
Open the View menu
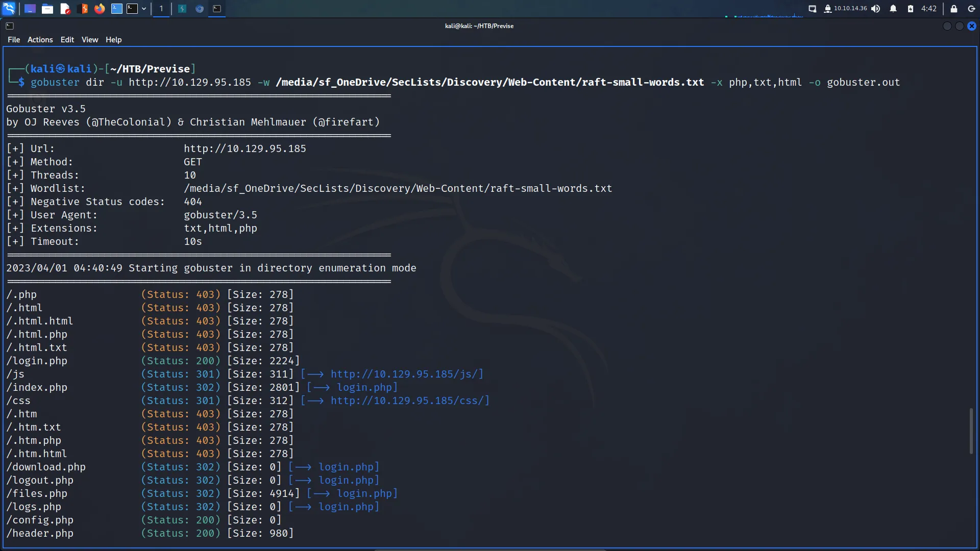pos(90,40)
